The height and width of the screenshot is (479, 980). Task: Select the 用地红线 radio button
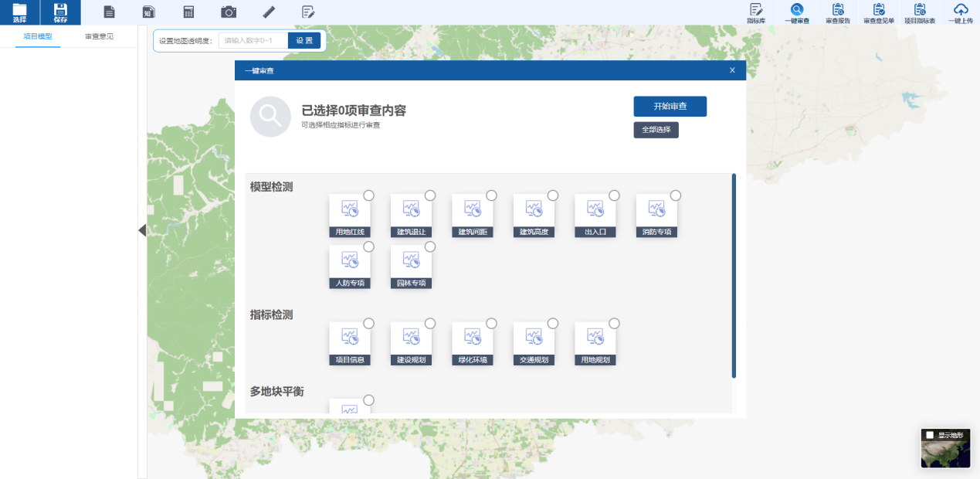pos(369,195)
